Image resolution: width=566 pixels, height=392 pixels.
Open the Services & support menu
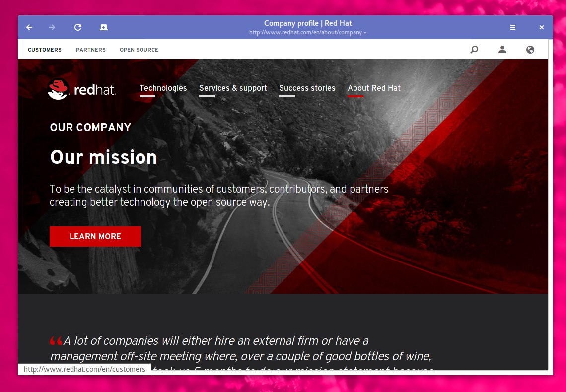(x=233, y=88)
